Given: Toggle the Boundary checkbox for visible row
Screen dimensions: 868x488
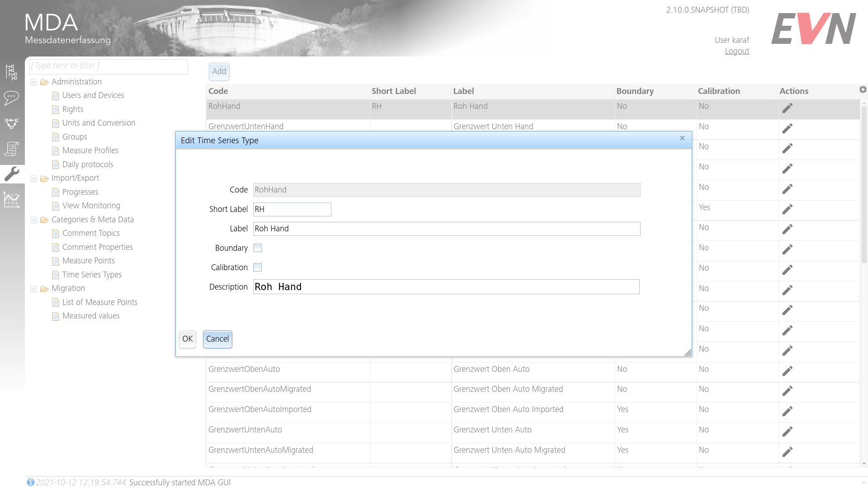Looking at the screenshot, I should (258, 248).
